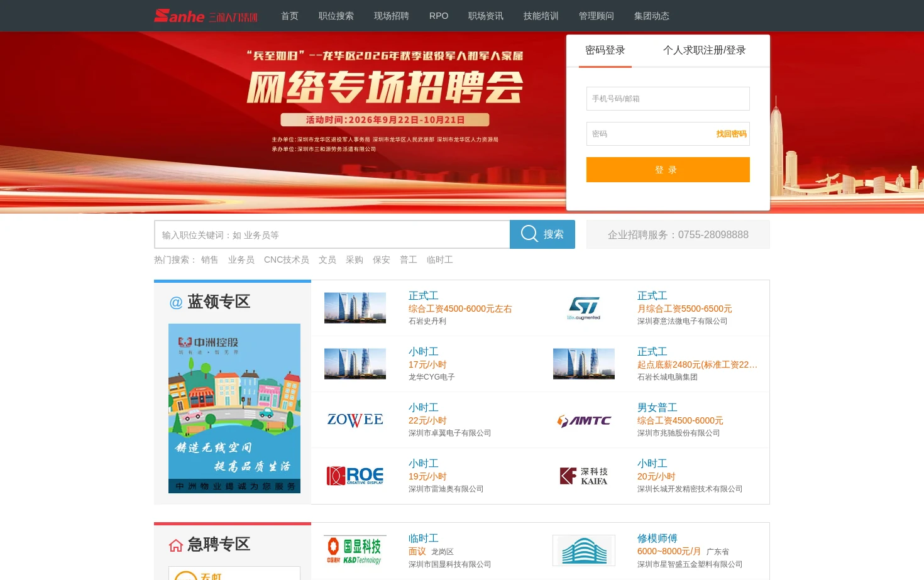Open the AMTC company logo
Image resolution: width=924 pixels, height=580 pixels.
[584, 420]
